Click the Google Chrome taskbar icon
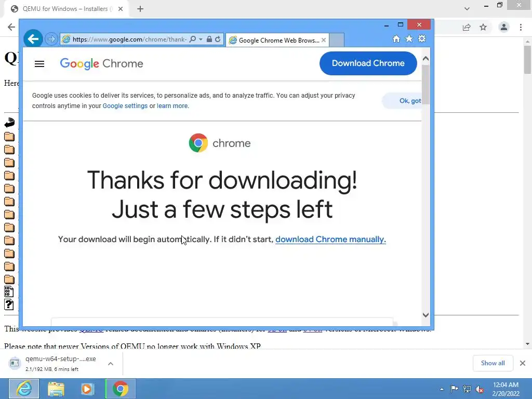Viewport: 532px width, 399px height. (121, 389)
